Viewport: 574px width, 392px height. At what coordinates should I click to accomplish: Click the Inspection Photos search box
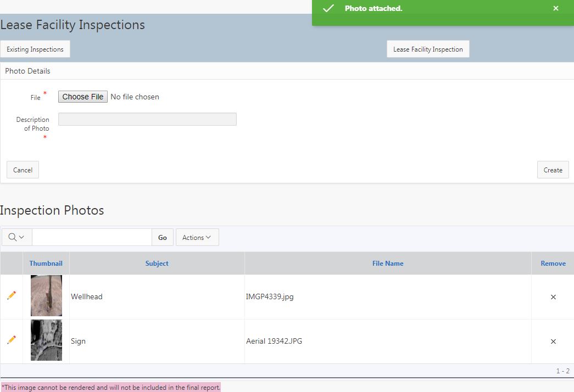(92, 237)
